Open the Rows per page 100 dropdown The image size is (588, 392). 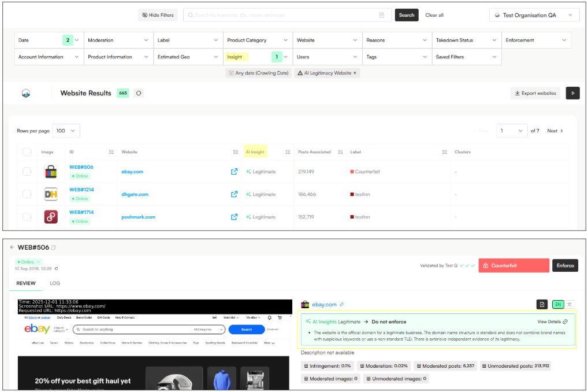pyautogui.click(x=66, y=131)
